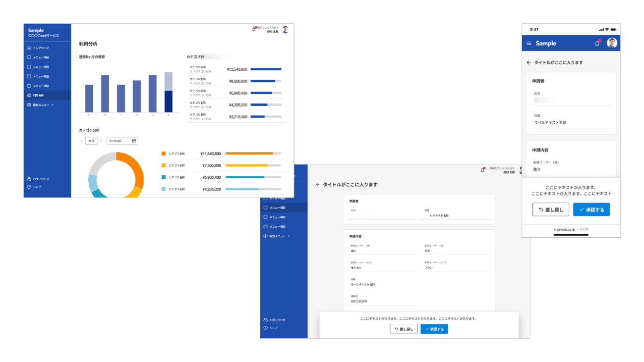Click the calendar icon in the date field
Image resolution: width=644 pixels, height=362 pixels.
134,141
